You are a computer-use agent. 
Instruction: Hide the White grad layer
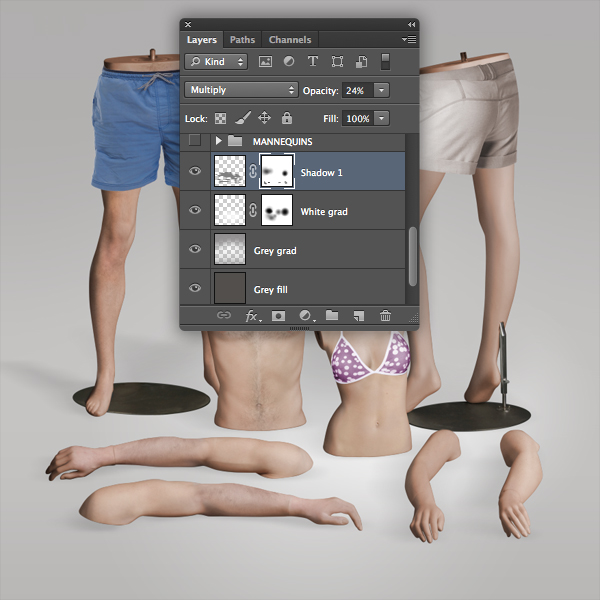coord(195,210)
